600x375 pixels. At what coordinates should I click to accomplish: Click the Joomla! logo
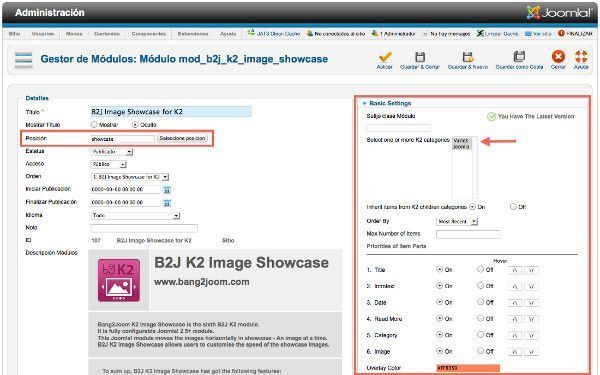(x=559, y=13)
